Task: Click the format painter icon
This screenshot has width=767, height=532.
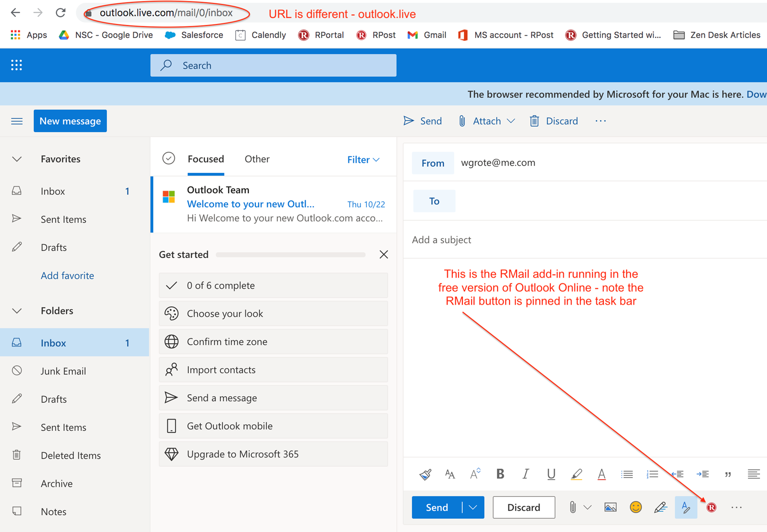Action: [425, 474]
